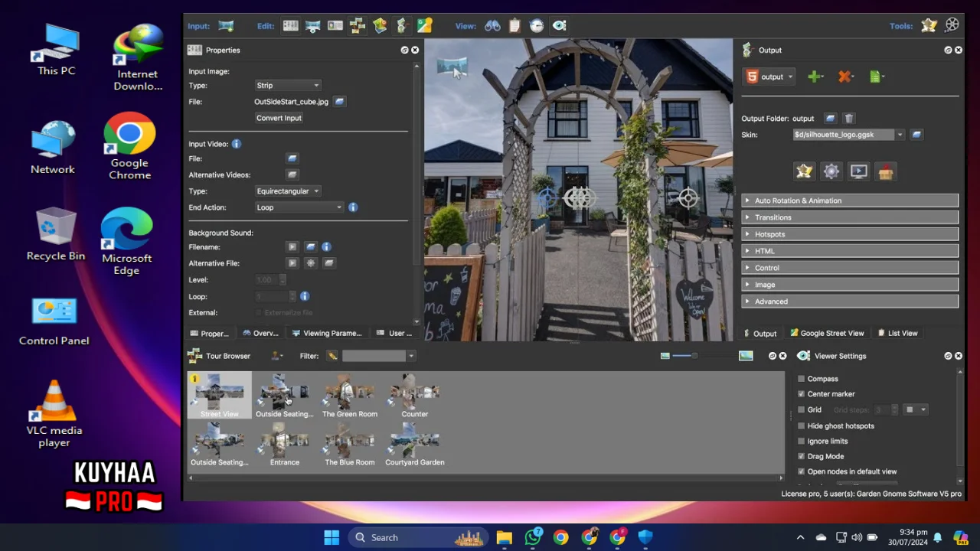Image resolution: width=980 pixels, height=551 pixels.
Task: Open Properties panel from Edit toolbar
Action: [290, 26]
